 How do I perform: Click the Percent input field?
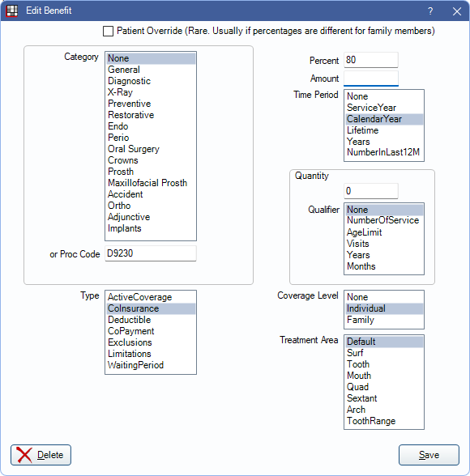pyautogui.click(x=370, y=60)
